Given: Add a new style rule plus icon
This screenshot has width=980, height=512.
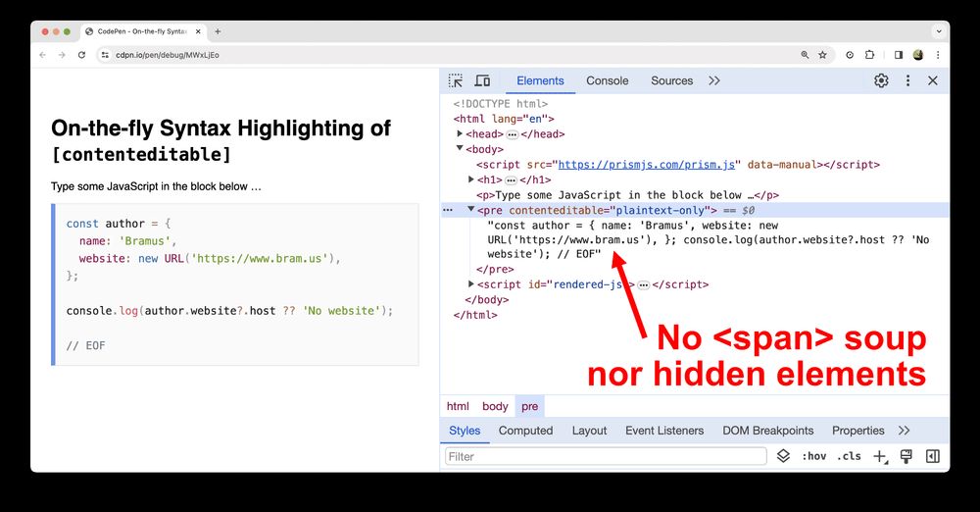Looking at the screenshot, I should coord(880,457).
